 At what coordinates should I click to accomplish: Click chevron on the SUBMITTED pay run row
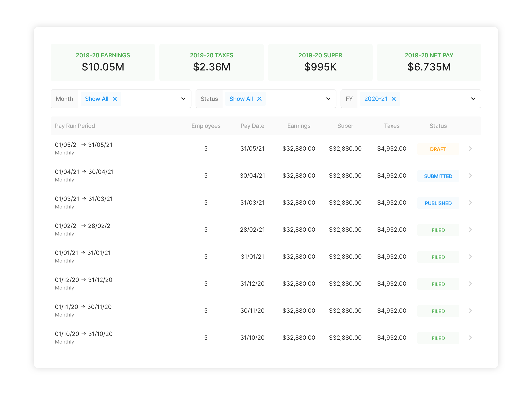pos(470,176)
